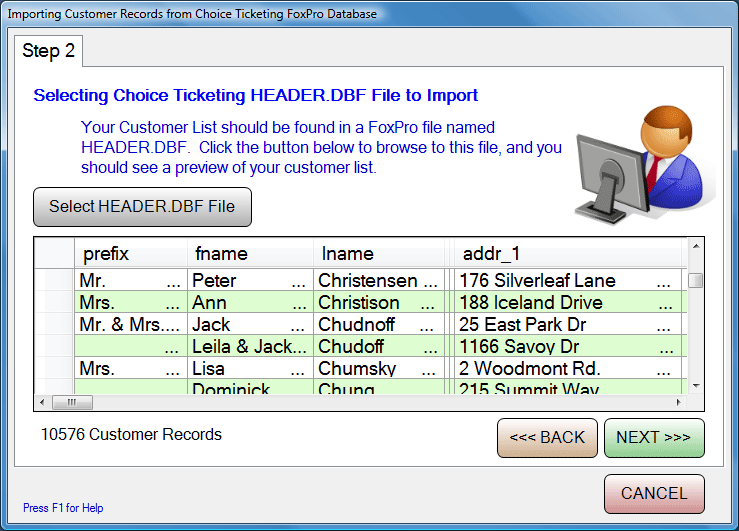
Task: Select the cell 'Lisa'
Action: point(250,368)
